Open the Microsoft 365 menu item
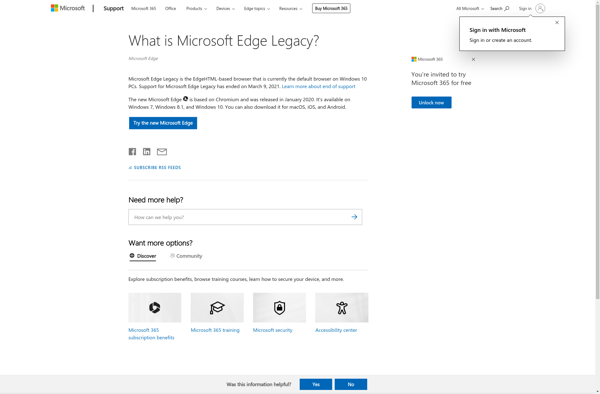 click(x=143, y=8)
